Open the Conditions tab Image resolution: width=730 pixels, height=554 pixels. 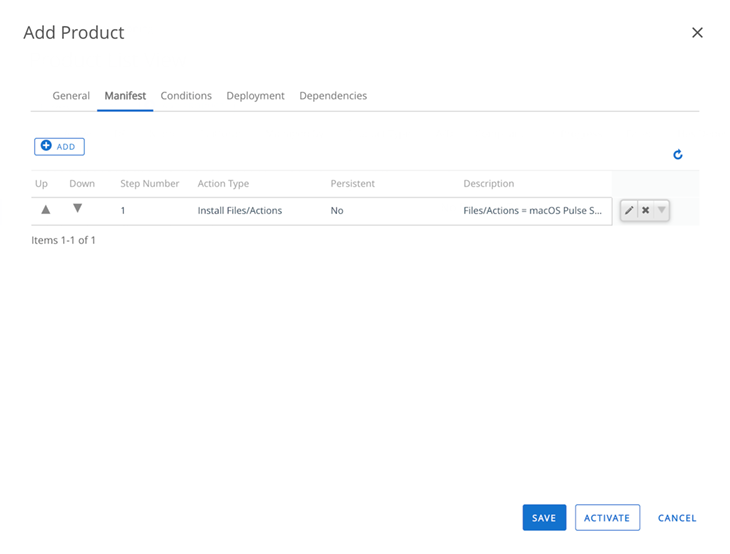[x=186, y=96]
